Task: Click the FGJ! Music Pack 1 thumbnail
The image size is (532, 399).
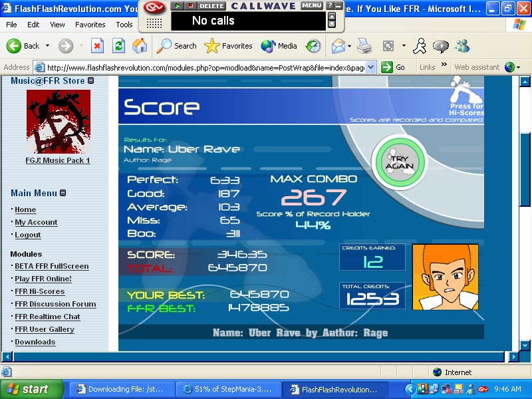Action: click(59, 122)
